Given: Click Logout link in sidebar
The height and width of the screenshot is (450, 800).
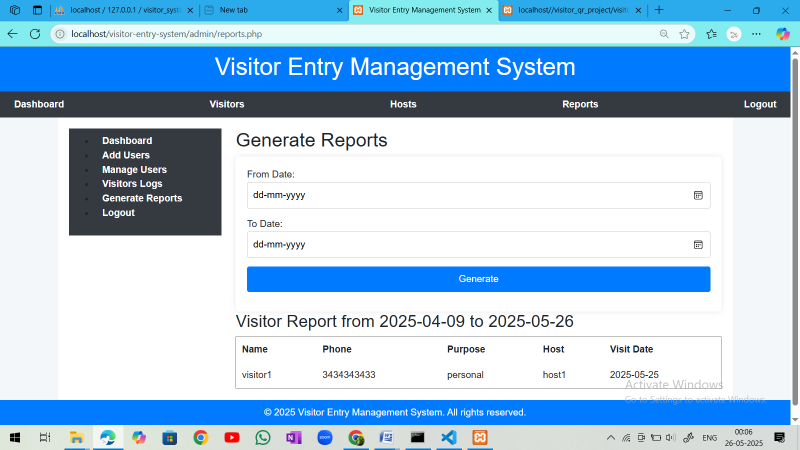Looking at the screenshot, I should [118, 213].
